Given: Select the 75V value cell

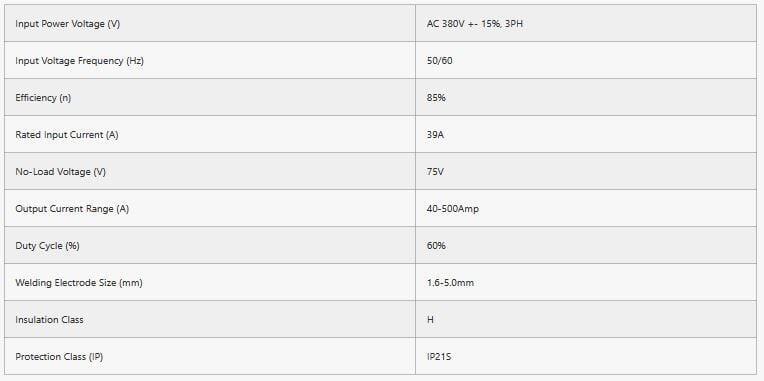Looking at the screenshot, I should 586,171.
